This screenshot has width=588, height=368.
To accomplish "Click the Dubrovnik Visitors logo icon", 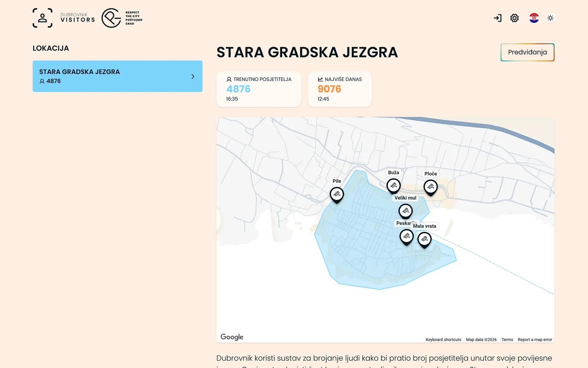I will coord(43,18).
